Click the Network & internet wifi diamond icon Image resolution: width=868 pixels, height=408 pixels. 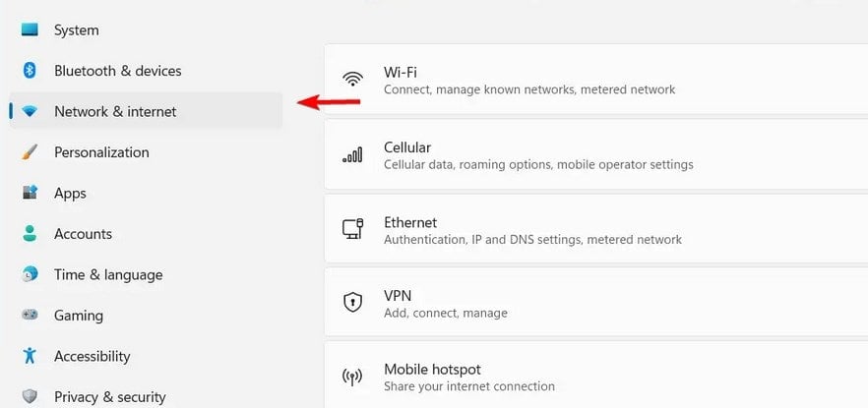click(x=30, y=112)
